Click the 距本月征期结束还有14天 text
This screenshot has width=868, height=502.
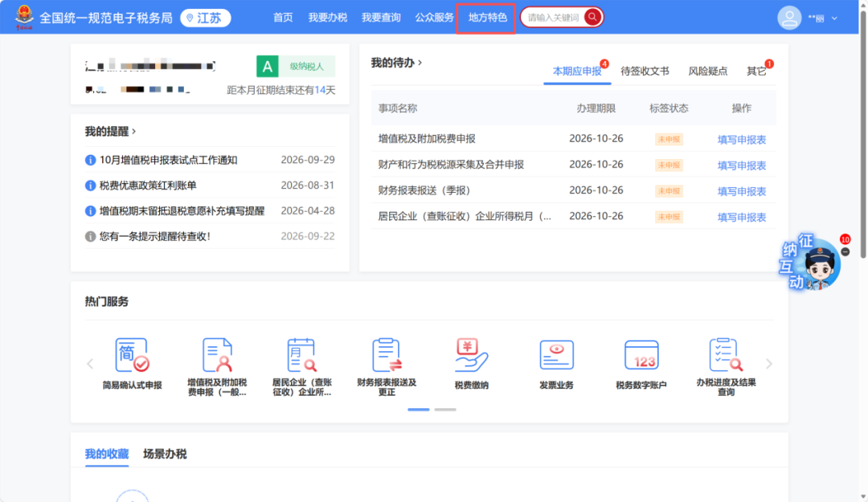pyautogui.click(x=281, y=90)
